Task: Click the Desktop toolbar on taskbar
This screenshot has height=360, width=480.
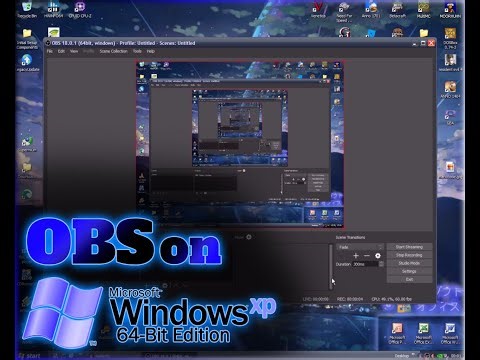Action: click(402, 356)
